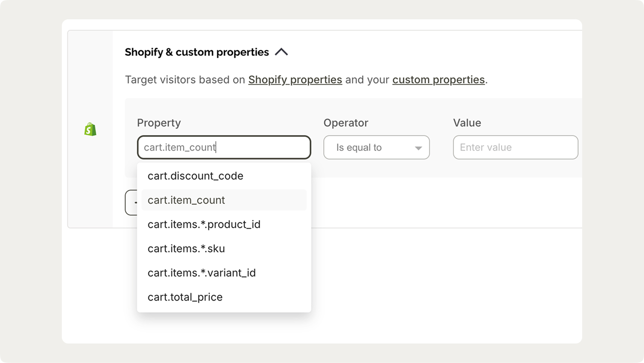The image size is (644, 363).
Task: Focus the Property text field
Action: (x=224, y=147)
